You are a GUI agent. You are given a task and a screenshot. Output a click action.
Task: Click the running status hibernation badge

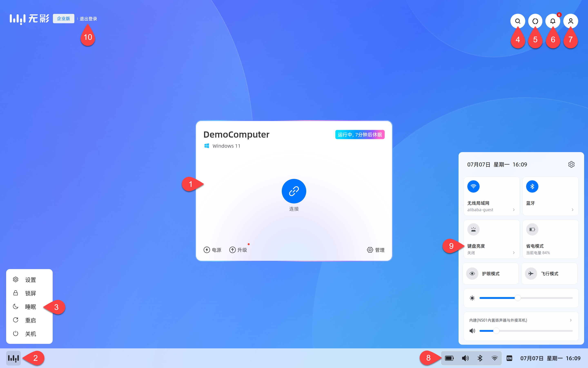[360, 135]
